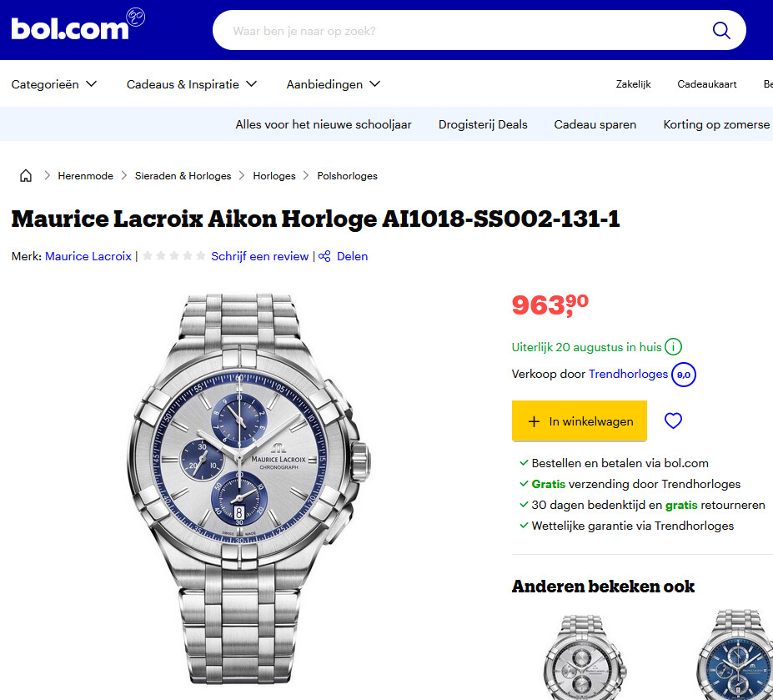Click the share icon next to Delen

click(x=324, y=256)
